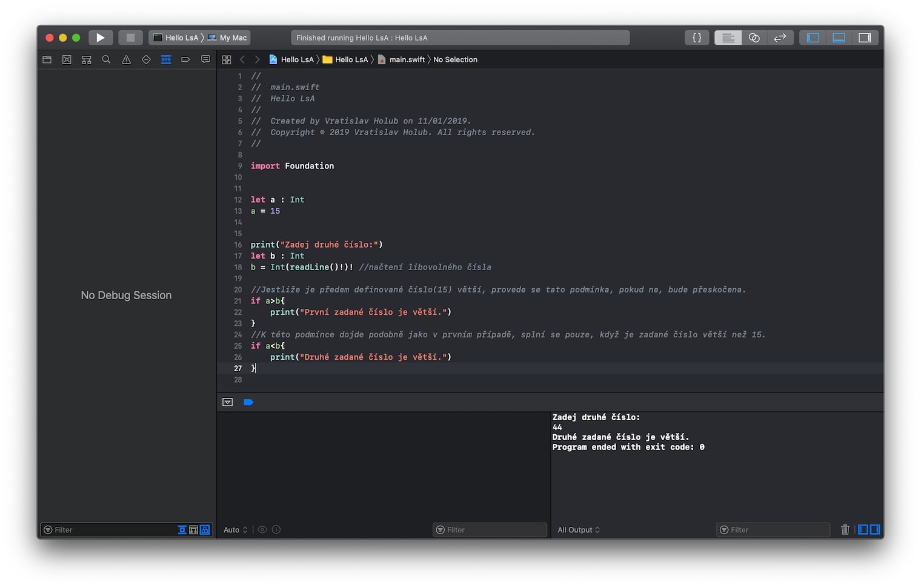Viewport: 921px width, 588px height.
Task: Toggle the Navigator panel visibility
Action: point(813,38)
